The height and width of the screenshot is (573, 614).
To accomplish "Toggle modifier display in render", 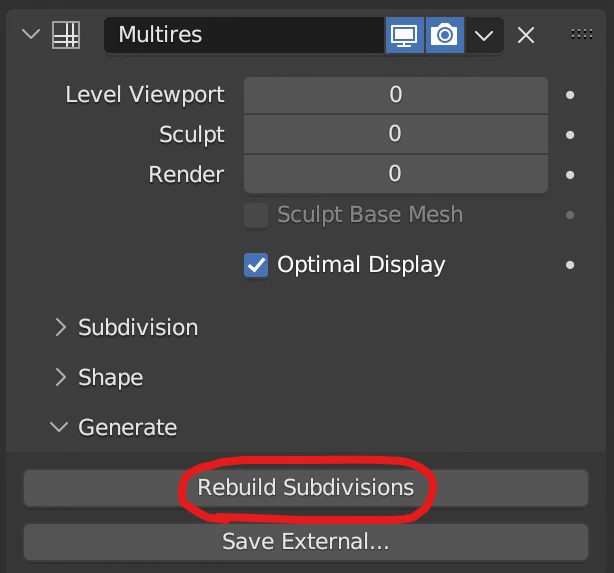I will [x=444, y=35].
